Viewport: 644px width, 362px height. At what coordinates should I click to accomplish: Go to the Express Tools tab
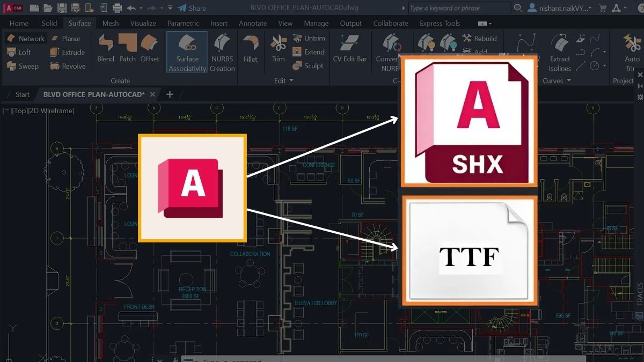[x=440, y=23]
